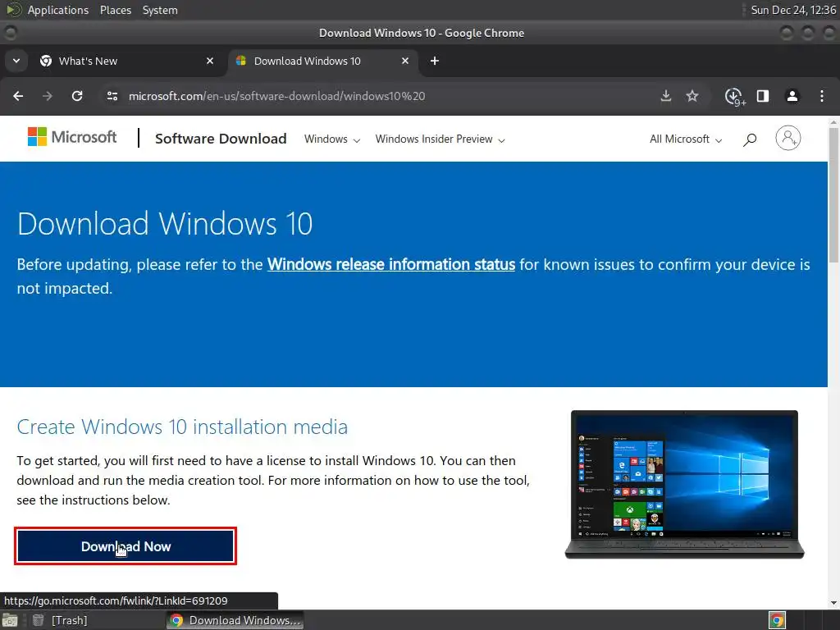Expand the Windows navigation dropdown
Viewport: 840px width, 630px height.
(332, 139)
